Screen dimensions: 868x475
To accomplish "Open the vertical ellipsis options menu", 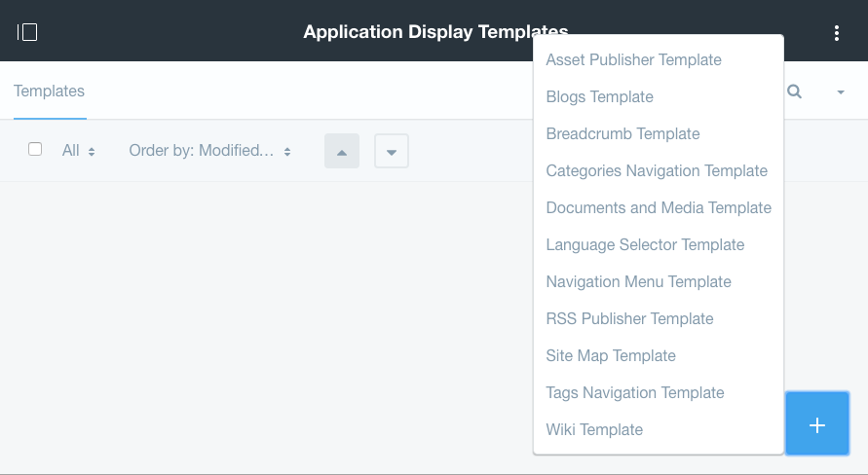I will coord(837,33).
